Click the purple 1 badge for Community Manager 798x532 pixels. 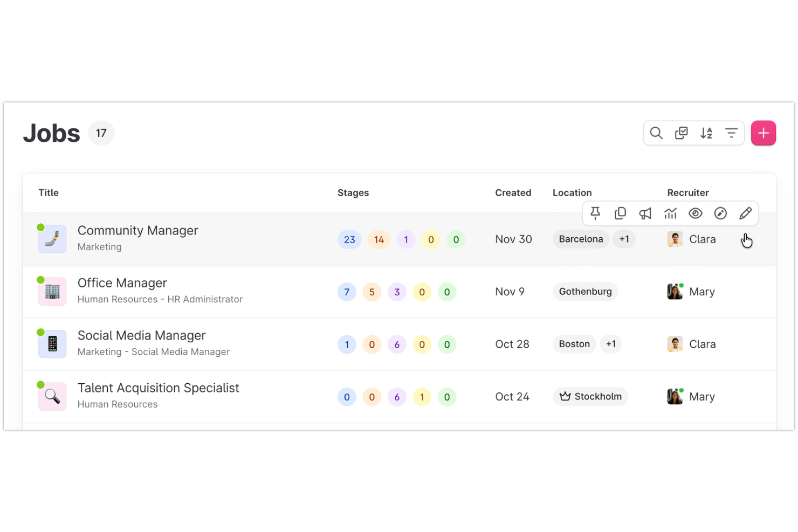point(406,239)
